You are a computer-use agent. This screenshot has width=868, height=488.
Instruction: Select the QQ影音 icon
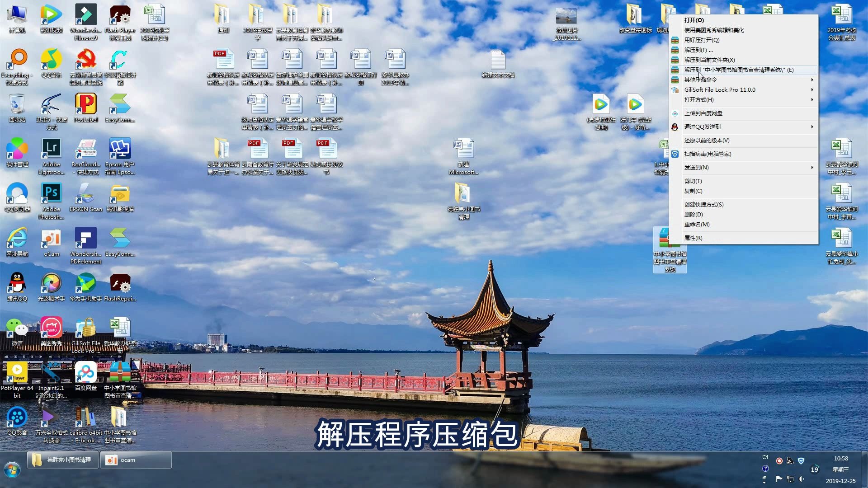[17, 422]
